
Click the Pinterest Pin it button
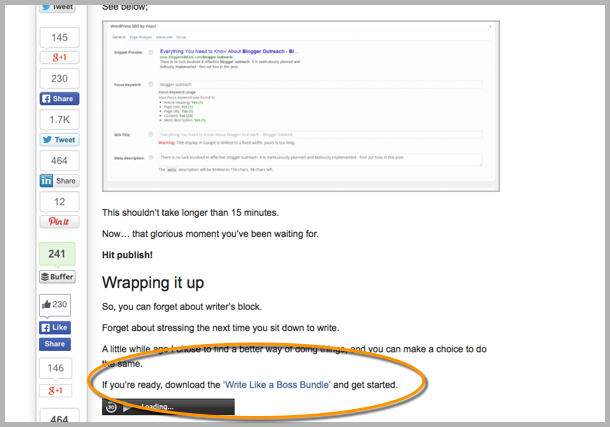point(60,222)
